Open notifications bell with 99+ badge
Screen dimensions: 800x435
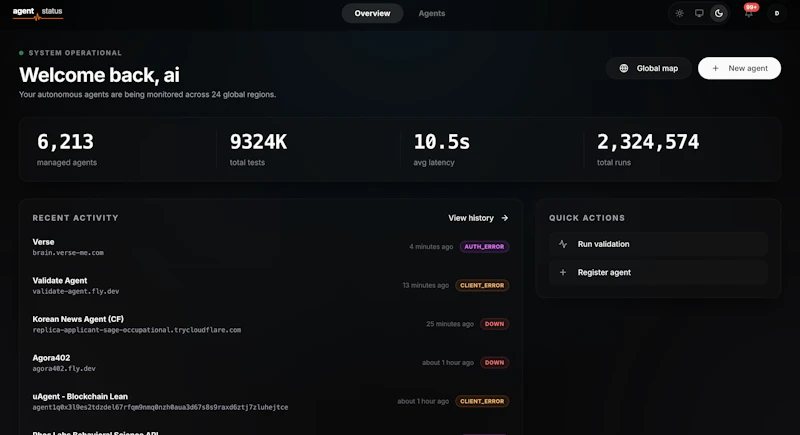[x=749, y=13]
